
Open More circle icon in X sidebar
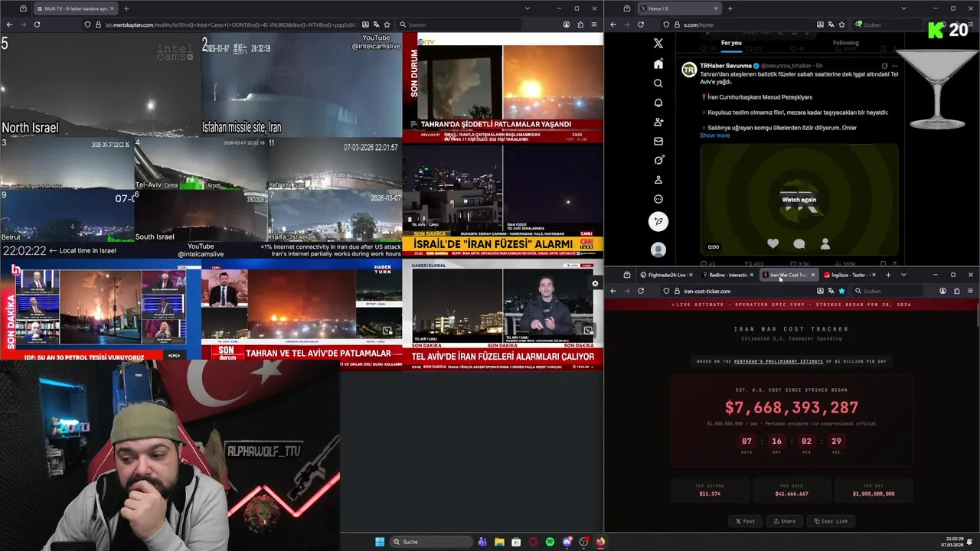coord(658,199)
